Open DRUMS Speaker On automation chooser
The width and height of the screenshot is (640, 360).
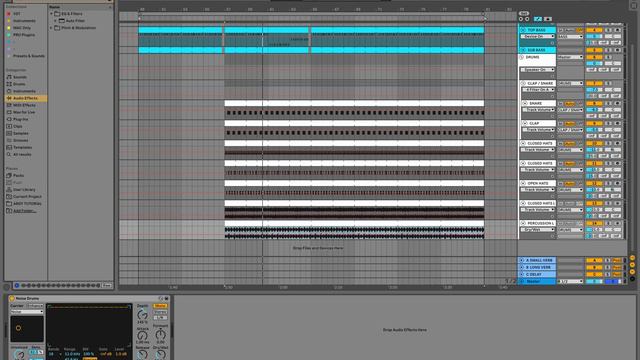(x=538, y=70)
